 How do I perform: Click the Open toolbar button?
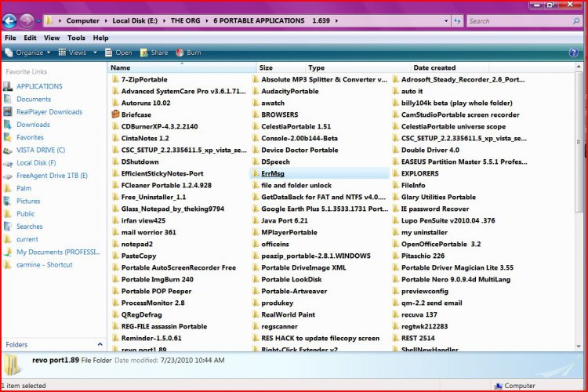(x=118, y=53)
